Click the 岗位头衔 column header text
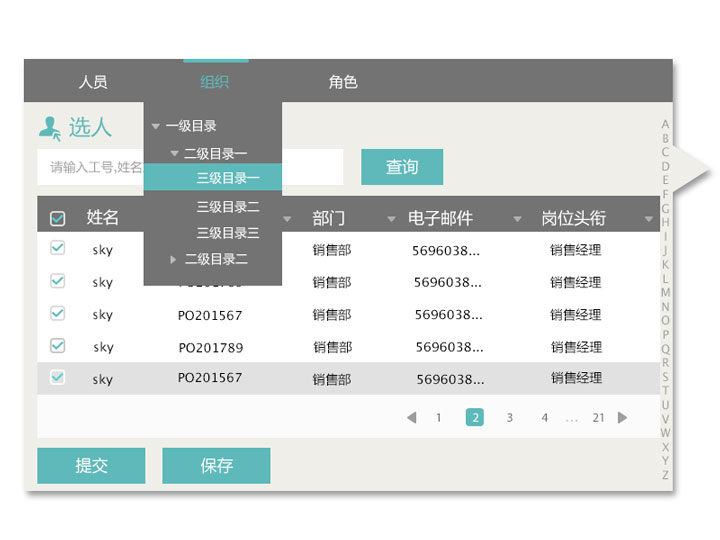The width and height of the screenshot is (720, 540). point(574,218)
